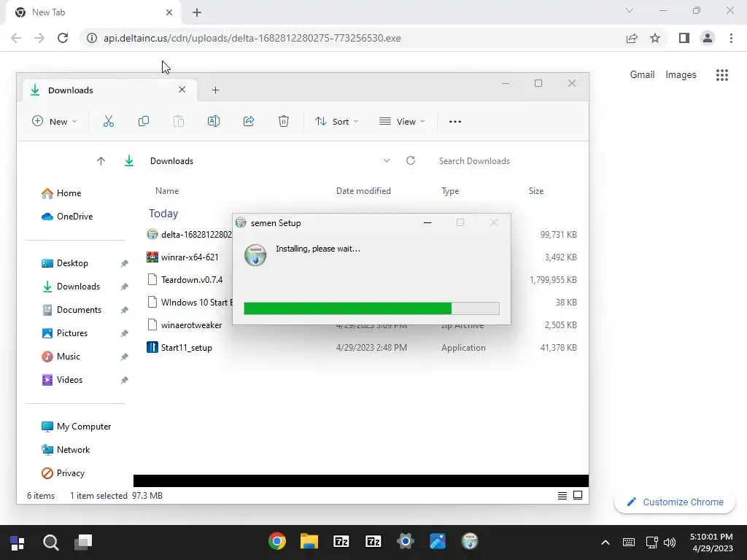
Task: Click the Rename icon in Explorer toolbar
Action: [x=214, y=122]
